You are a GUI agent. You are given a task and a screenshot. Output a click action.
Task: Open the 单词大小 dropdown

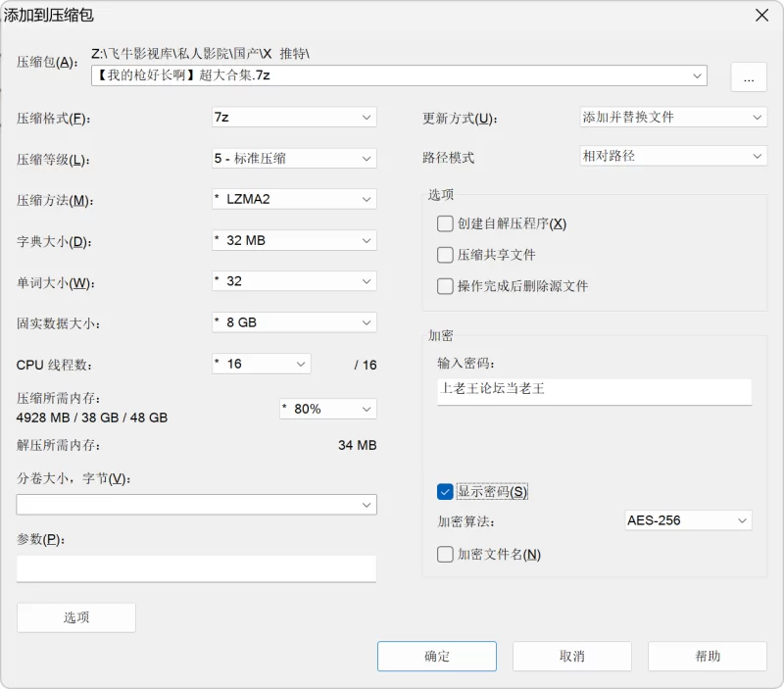click(x=294, y=281)
